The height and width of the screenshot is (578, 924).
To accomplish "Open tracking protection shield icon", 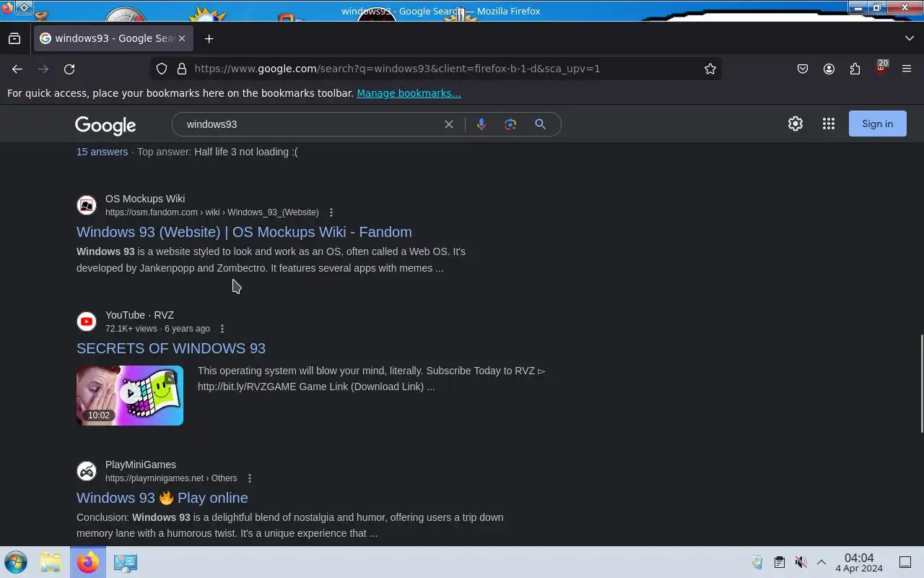I will click(162, 69).
